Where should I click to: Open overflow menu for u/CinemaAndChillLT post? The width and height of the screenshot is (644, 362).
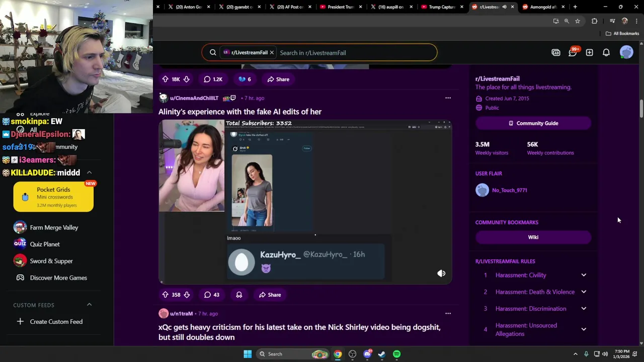click(x=448, y=98)
